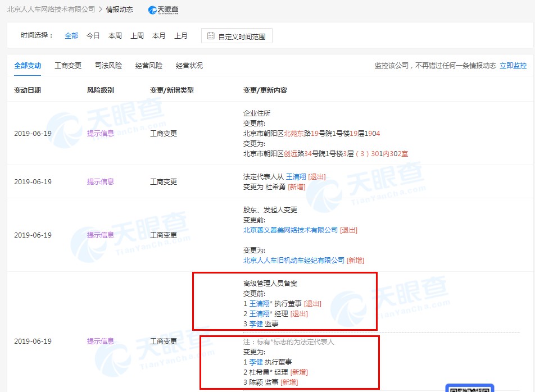Screen dimensions: 535x392
Task: Click the 注：标有*标志的为法定代表人 note
Action: [289, 342]
